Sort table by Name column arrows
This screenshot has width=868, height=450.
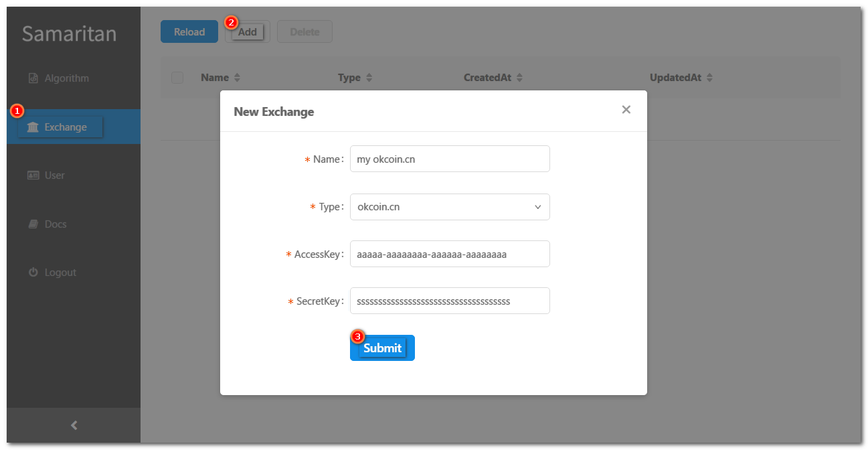click(x=237, y=78)
